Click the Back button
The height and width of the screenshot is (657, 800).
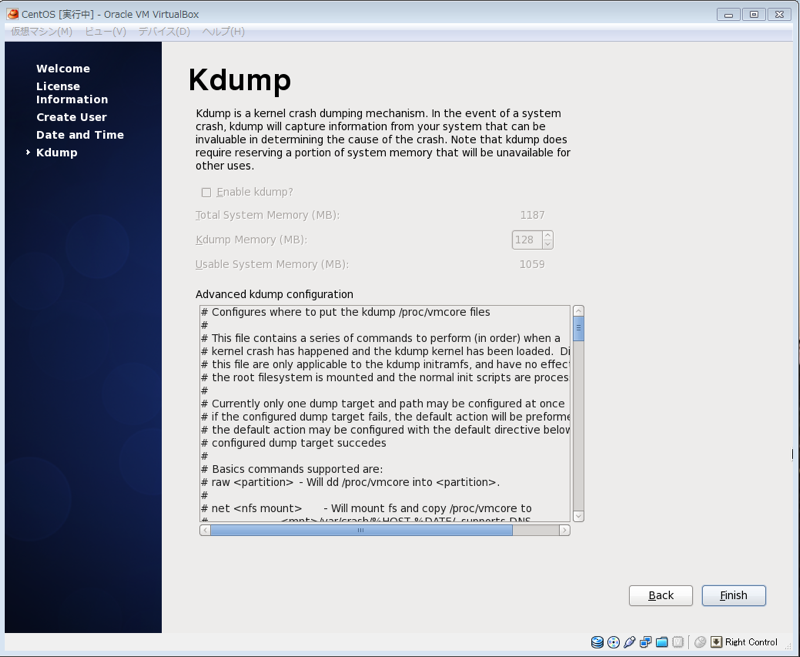[x=661, y=595]
